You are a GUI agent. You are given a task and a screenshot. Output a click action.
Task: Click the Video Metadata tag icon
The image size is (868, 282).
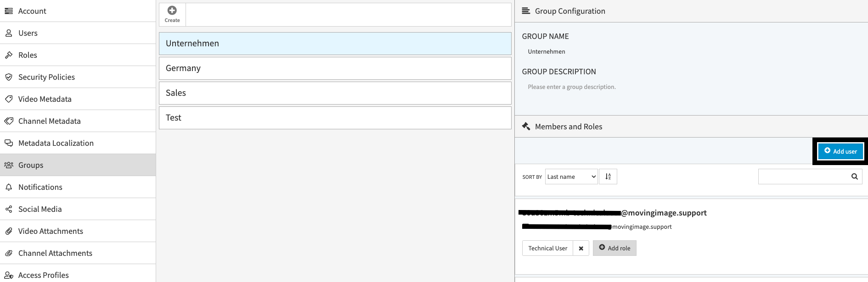(9, 99)
